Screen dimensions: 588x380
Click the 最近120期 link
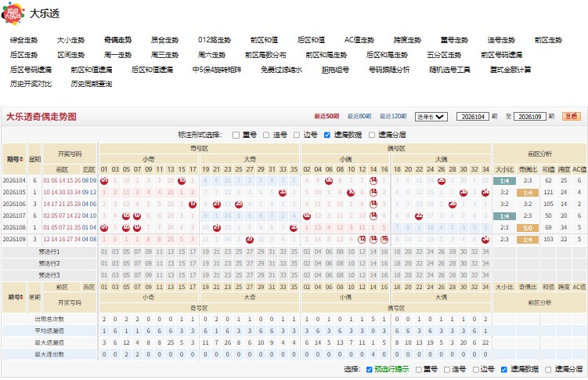pos(393,117)
